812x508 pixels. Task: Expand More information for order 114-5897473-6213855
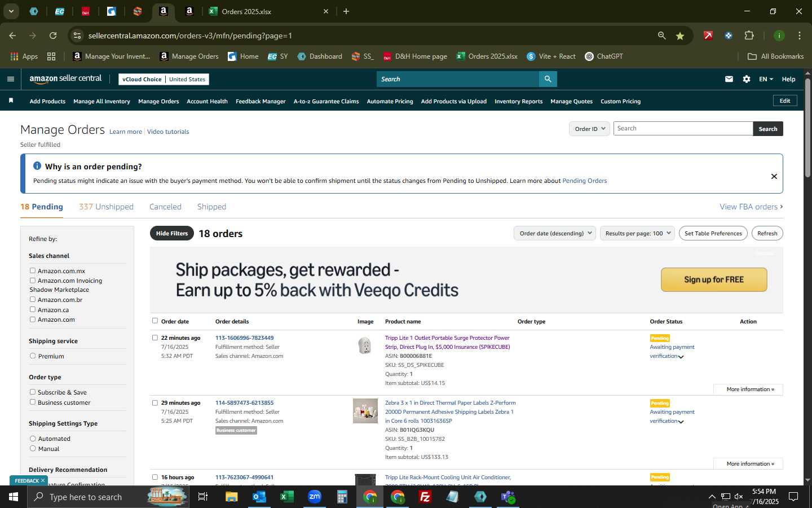748,464
